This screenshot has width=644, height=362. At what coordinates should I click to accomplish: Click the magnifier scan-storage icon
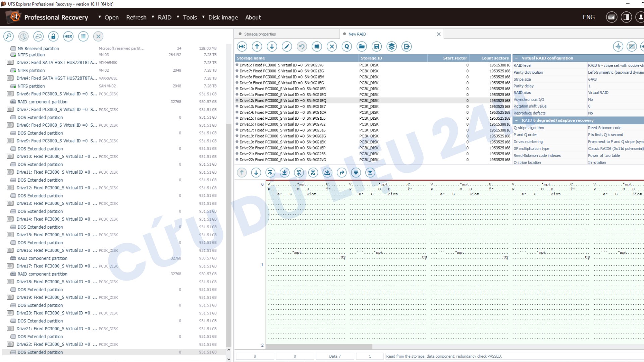8,37
